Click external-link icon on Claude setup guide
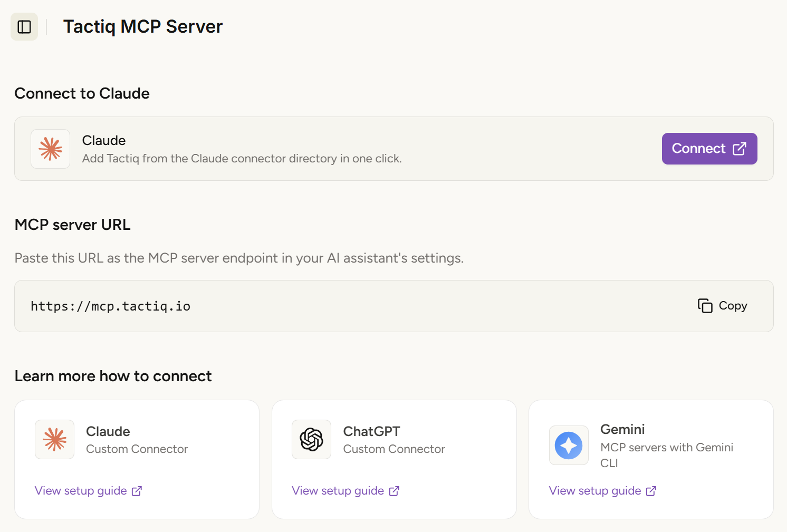Viewport: 787px width, 532px height. 137,491
